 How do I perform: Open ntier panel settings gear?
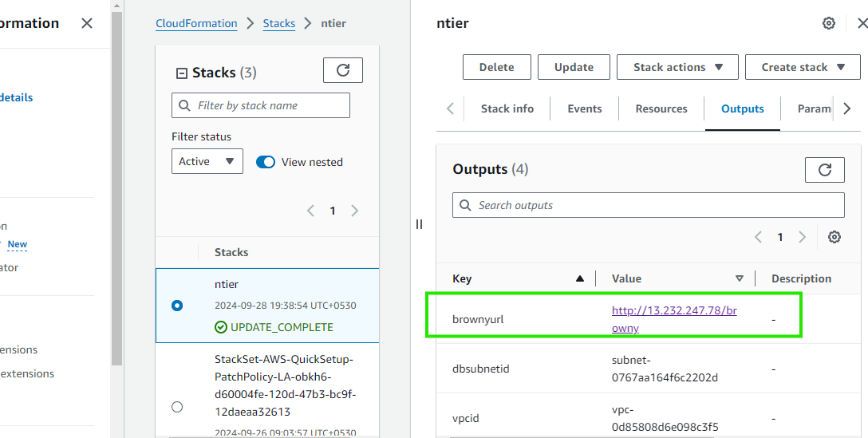[829, 23]
